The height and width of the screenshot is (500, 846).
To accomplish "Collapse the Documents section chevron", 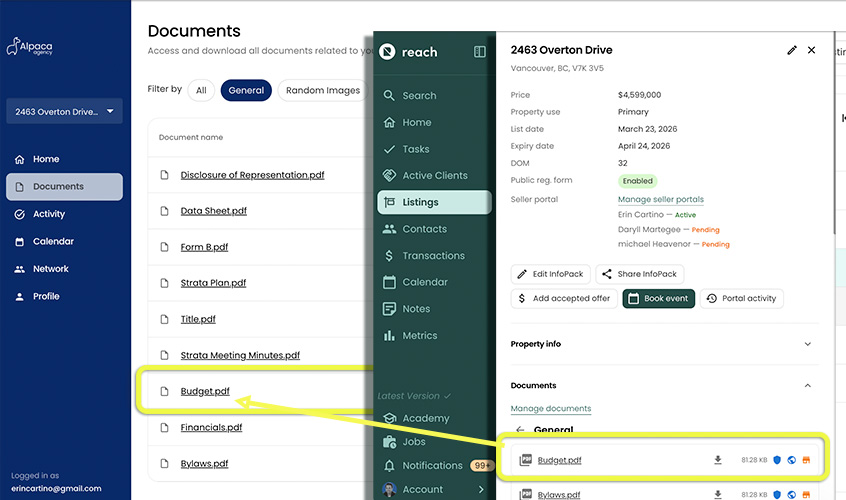I will (807, 386).
